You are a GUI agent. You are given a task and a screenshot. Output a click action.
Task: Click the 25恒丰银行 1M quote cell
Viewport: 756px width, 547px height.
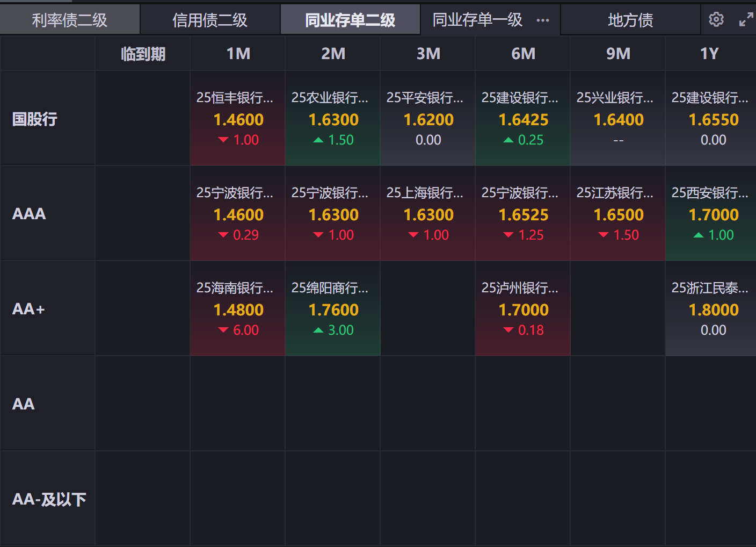[x=238, y=119]
